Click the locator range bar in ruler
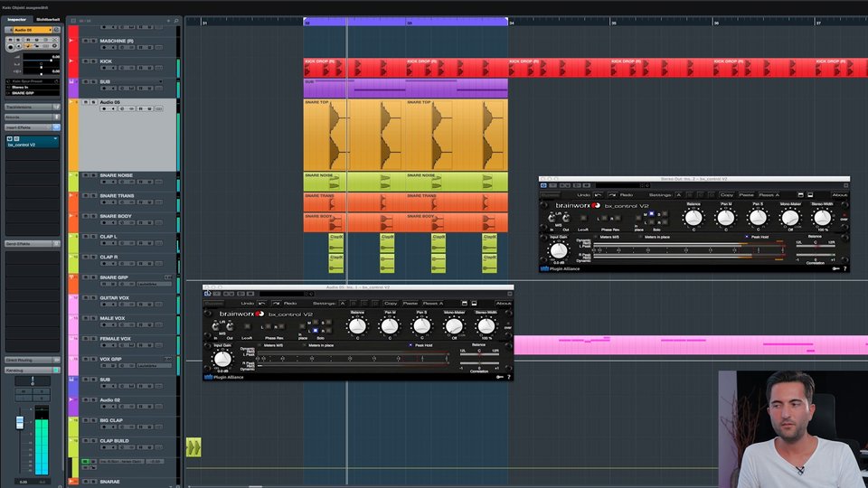 coord(405,22)
